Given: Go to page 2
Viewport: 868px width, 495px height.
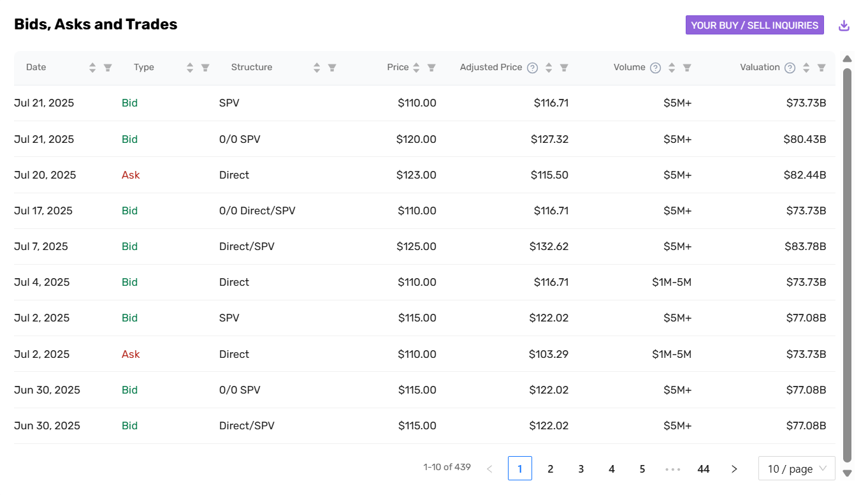Looking at the screenshot, I should tap(551, 469).
